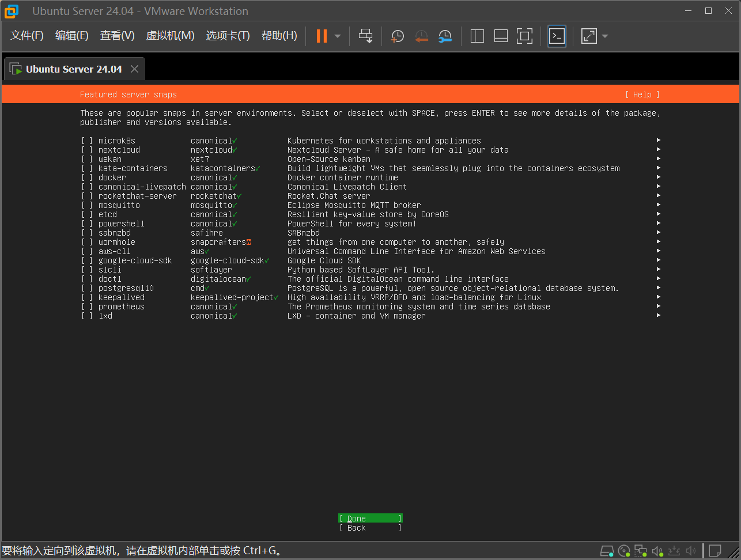Open the 查看(V) menu
The image size is (741, 560).
(118, 36)
